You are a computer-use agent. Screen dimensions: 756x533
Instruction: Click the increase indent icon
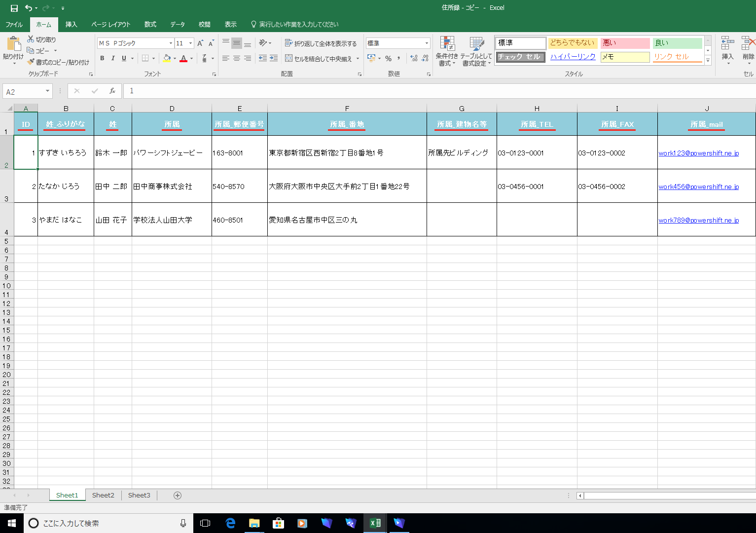click(274, 58)
